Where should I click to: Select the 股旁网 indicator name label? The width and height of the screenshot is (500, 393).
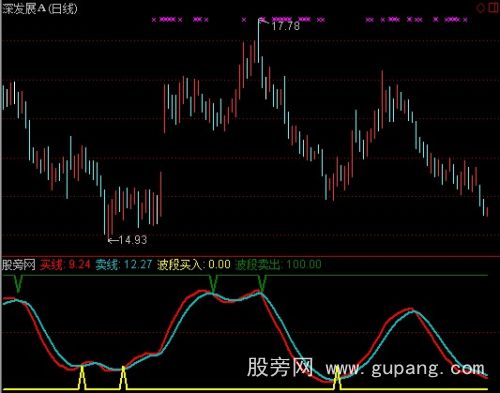19,265
